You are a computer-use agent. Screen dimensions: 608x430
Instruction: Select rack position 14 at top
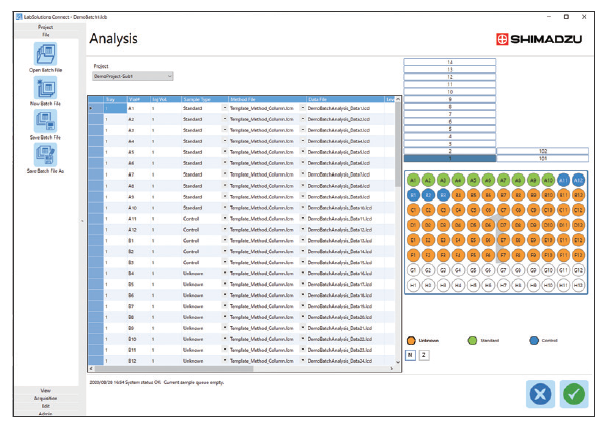[449, 62]
